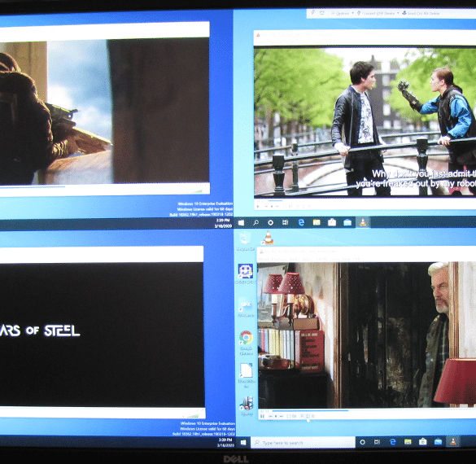Click the VLC icon in the top-right VM taskbar
Screen dimensions: 476x464
tap(363, 222)
